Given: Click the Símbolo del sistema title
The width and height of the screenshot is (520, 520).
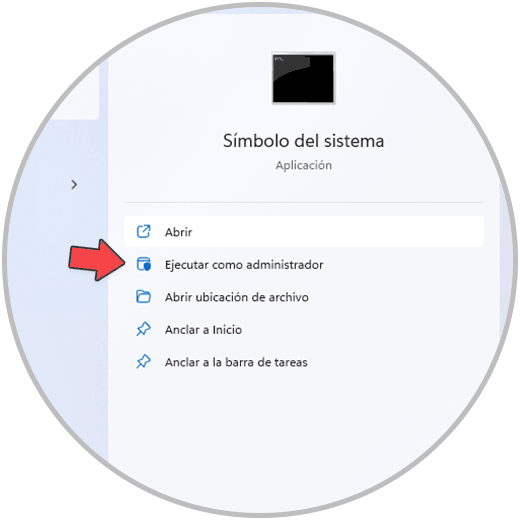Looking at the screenshot, I should pyautogui.click(x=303, y=141).
